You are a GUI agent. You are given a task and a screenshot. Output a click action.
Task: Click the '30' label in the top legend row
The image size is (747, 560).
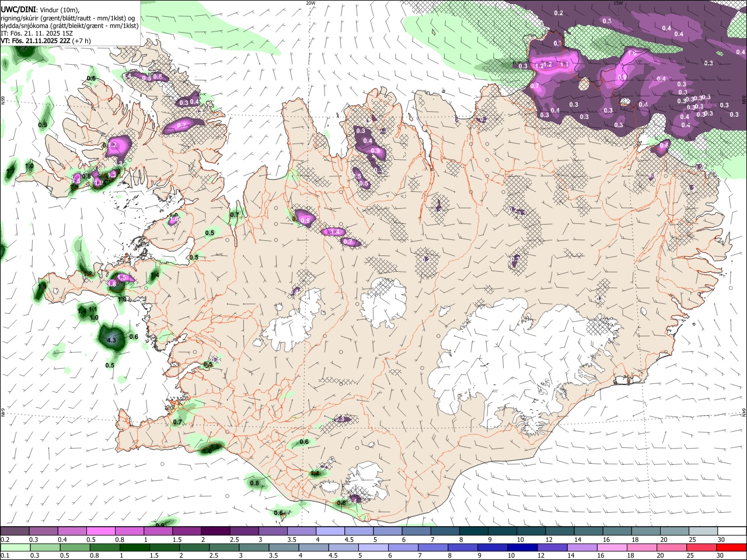point(721,540)
